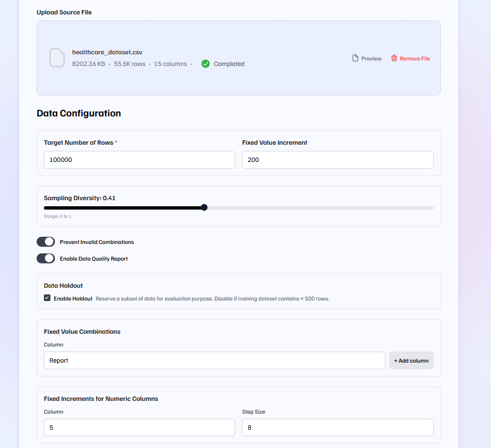The image size is (491, 448).
Task: Disable the Prevent Invalid Combinations toggle
Action: coord(45,242)
